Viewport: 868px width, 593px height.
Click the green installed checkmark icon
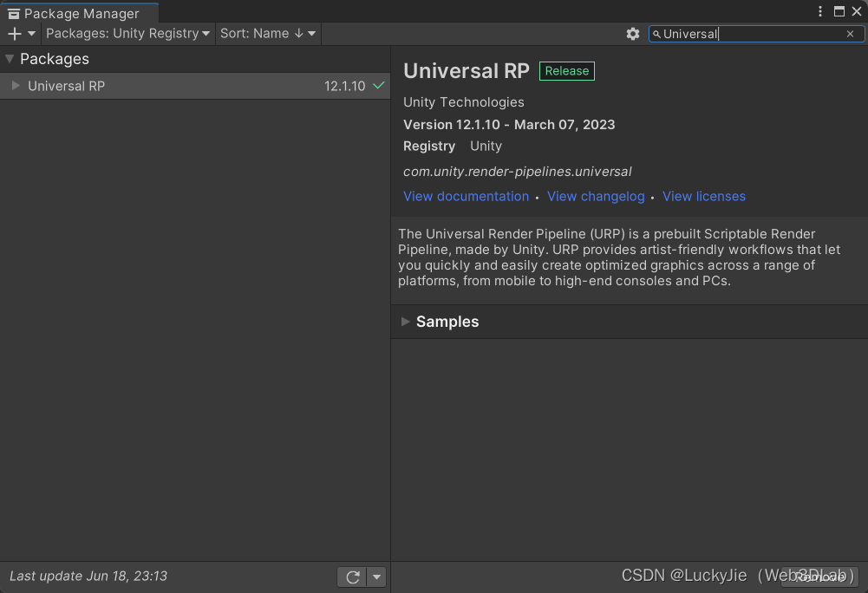[379, 85]
